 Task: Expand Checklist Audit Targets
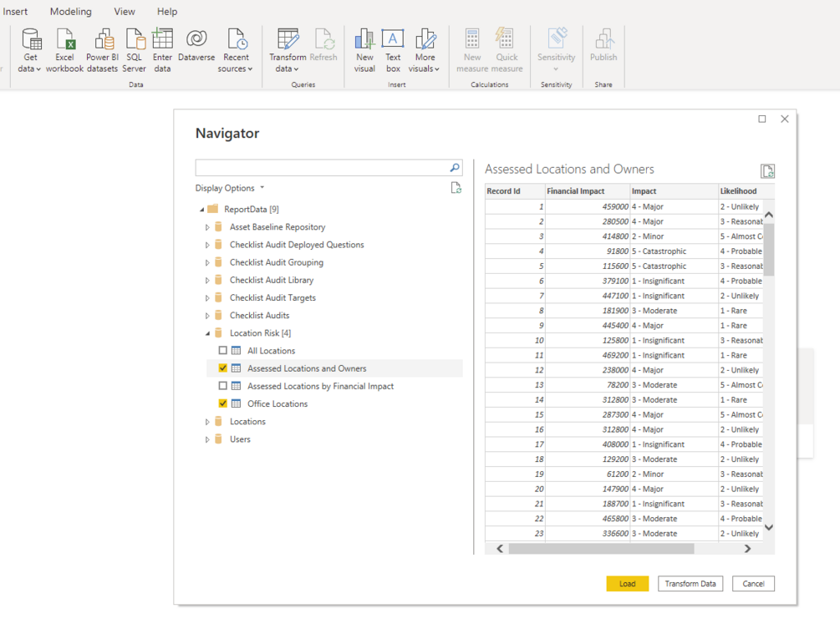click(207, 298)
